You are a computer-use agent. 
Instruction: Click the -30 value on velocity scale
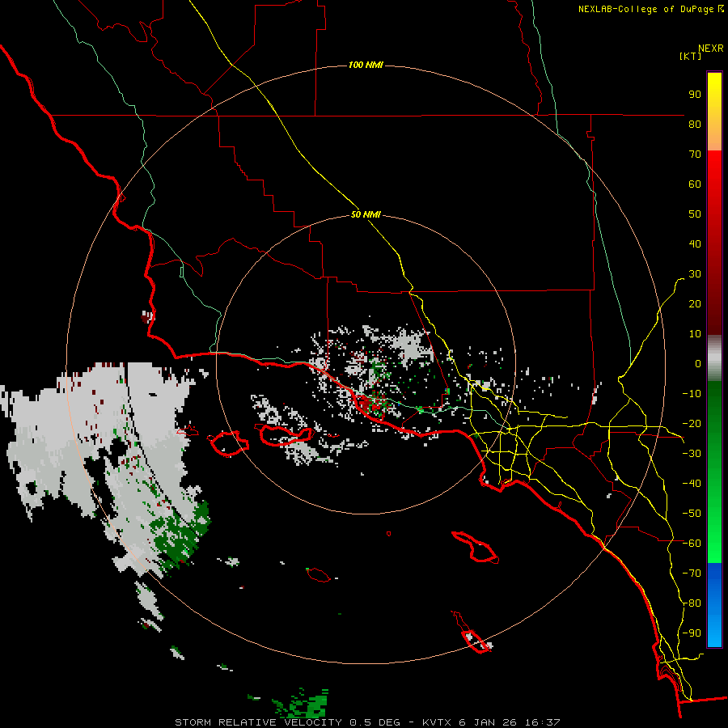click(692, 454)
